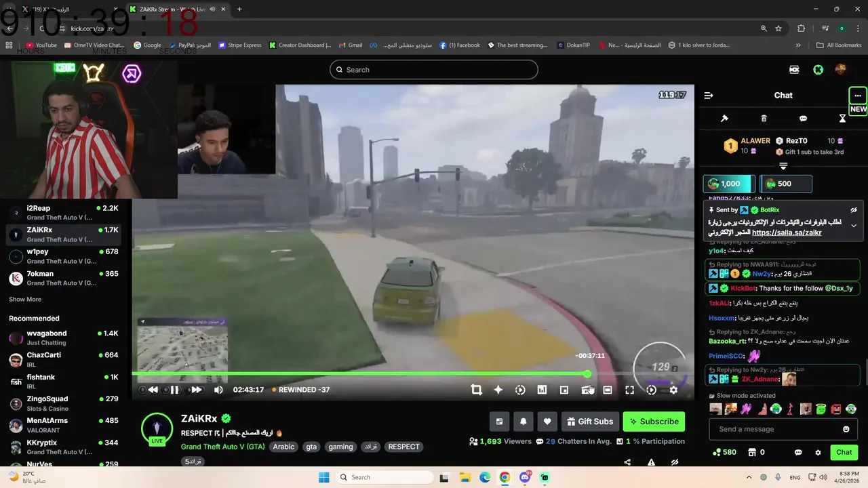Toggle mini-player picture-in-picture icon

564,390
